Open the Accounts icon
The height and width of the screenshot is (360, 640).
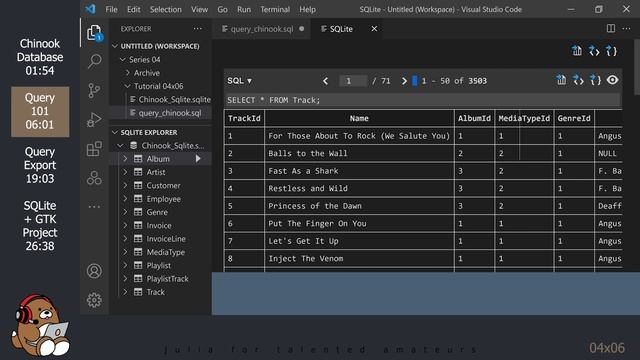point(94,271)
